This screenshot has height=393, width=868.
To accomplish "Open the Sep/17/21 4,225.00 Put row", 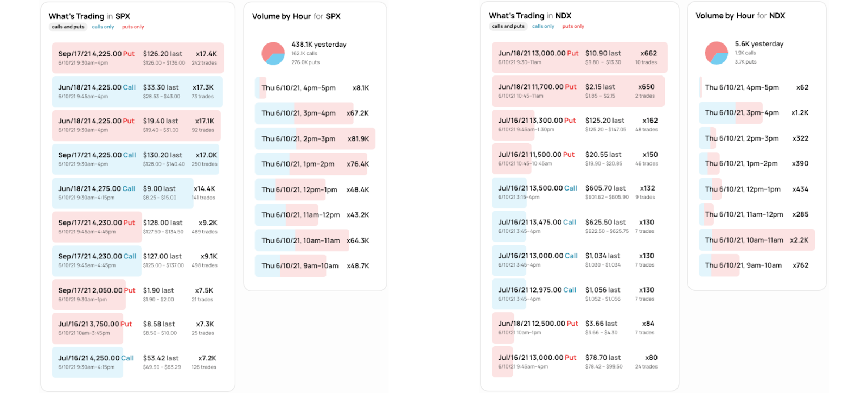I will pos(138,58).
